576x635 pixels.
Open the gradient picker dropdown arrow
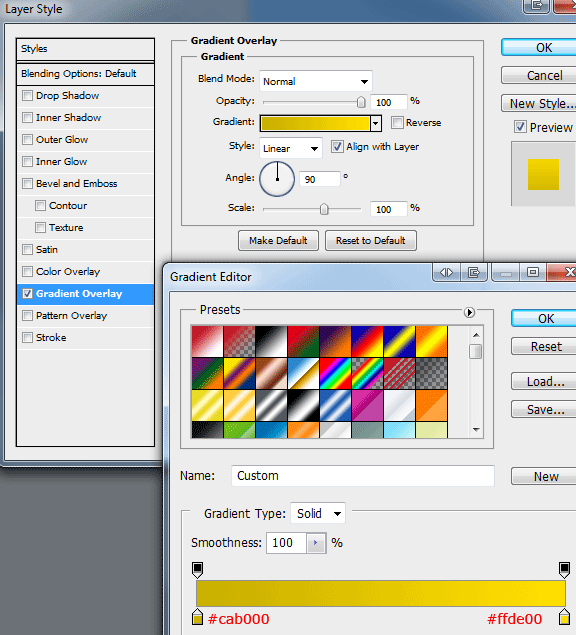(376, 123)
